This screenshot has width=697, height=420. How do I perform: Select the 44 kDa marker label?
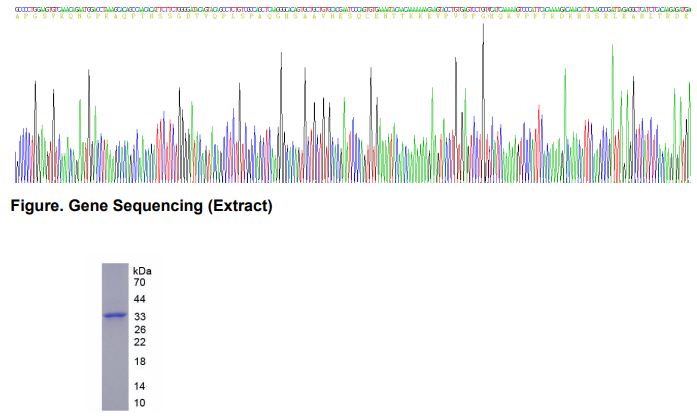(x=140, y=299)
